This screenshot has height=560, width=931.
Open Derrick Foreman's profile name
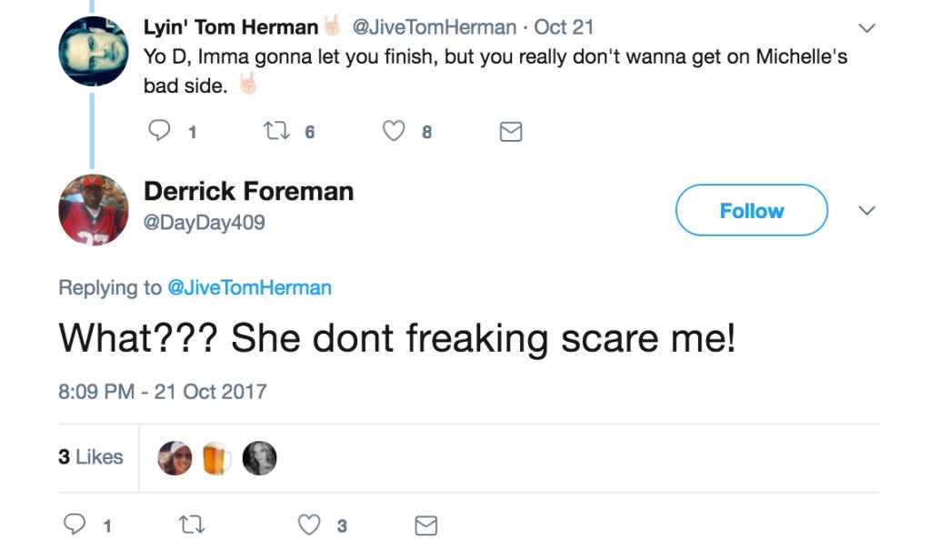pyautogui.click(x=249, y=191)
